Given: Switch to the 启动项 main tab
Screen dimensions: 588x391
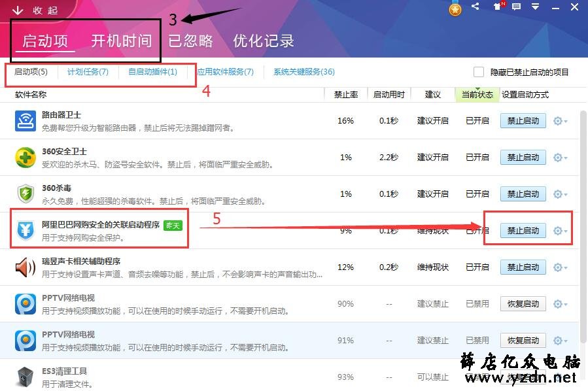Looking at the screenshot, I should click(x=45, y=41).
